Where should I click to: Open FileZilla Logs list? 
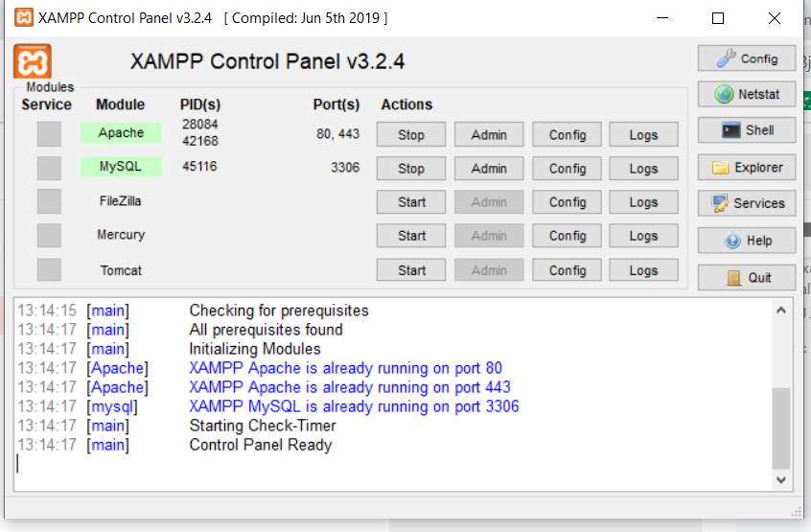tap(643, 201)
